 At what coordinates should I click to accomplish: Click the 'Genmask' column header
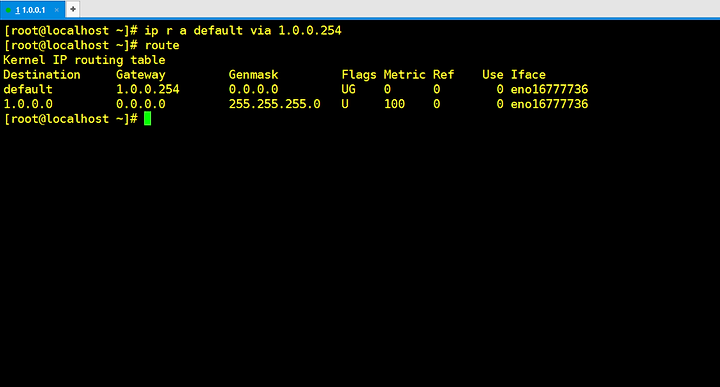[x=253, y=75]
